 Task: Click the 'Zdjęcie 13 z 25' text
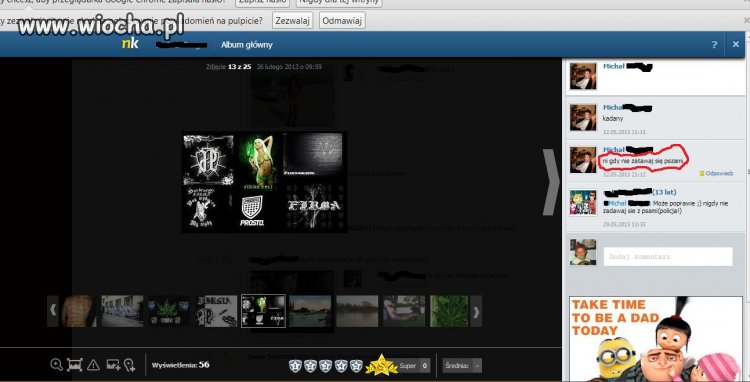[x=229, y=67]
